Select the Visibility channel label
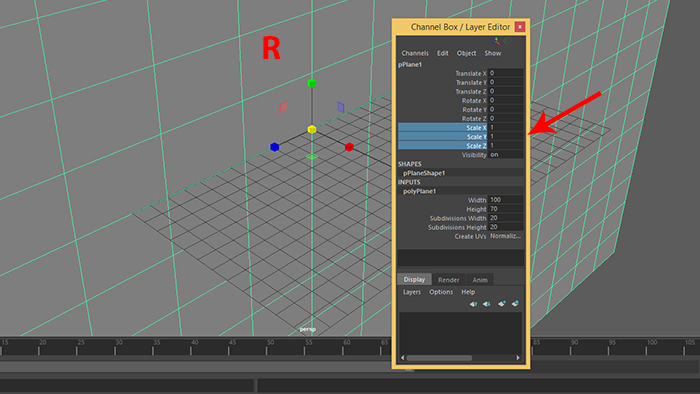This screenshot has height=394, width=700. [474, 155]
